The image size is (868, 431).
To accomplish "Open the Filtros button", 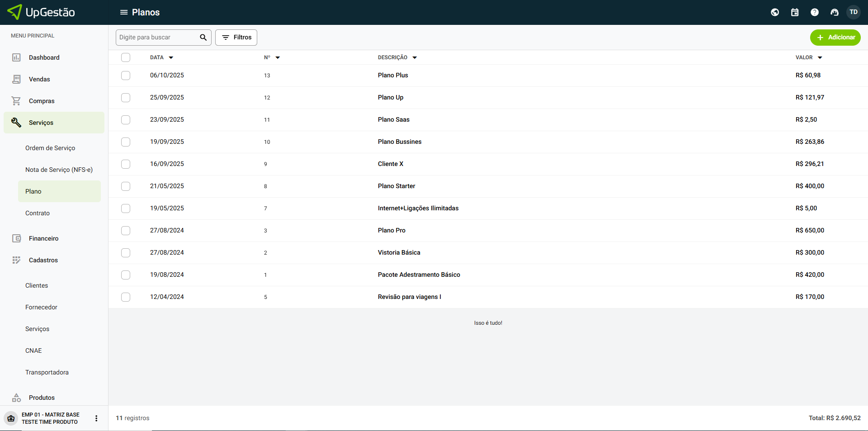I will tap(236, 38).
